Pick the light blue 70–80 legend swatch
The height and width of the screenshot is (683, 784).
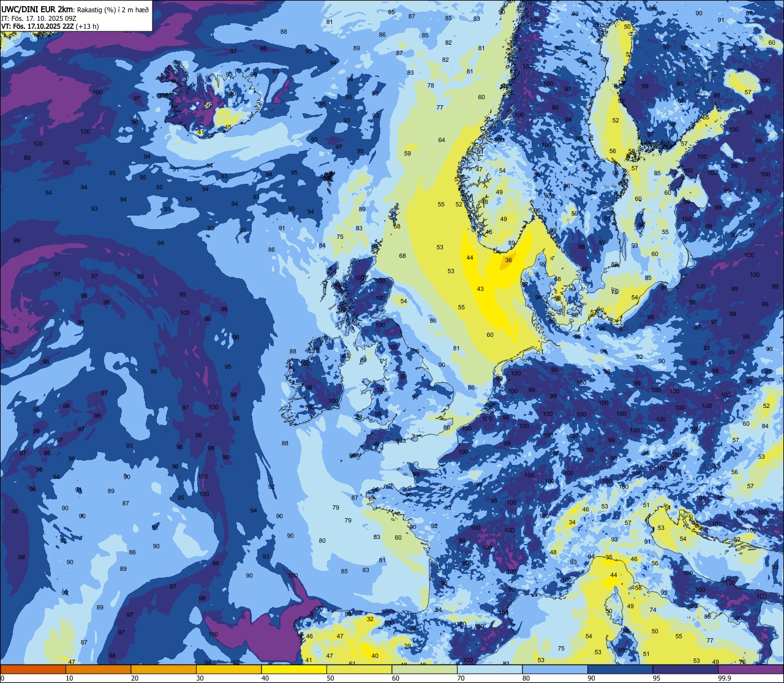coord(489,670)
